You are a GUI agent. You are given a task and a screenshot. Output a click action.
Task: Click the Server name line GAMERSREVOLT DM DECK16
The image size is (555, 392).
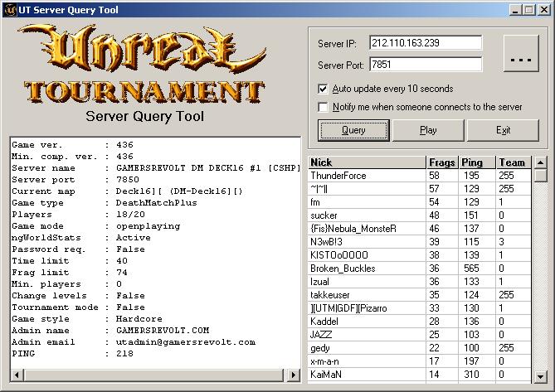pyautogui.click(x=156, y=168)
